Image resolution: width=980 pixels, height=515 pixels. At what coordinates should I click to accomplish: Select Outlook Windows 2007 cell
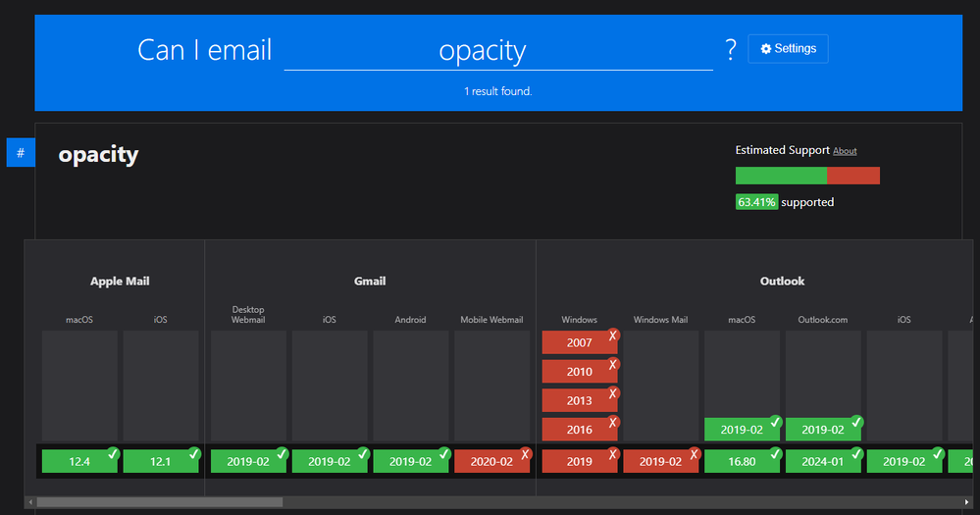click(x=580, y=342)
